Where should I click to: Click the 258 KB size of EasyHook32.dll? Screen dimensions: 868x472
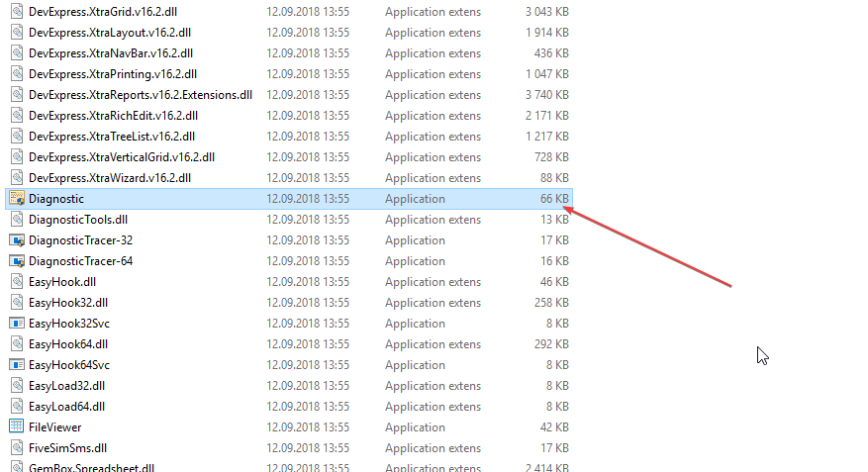pos(551,303)
